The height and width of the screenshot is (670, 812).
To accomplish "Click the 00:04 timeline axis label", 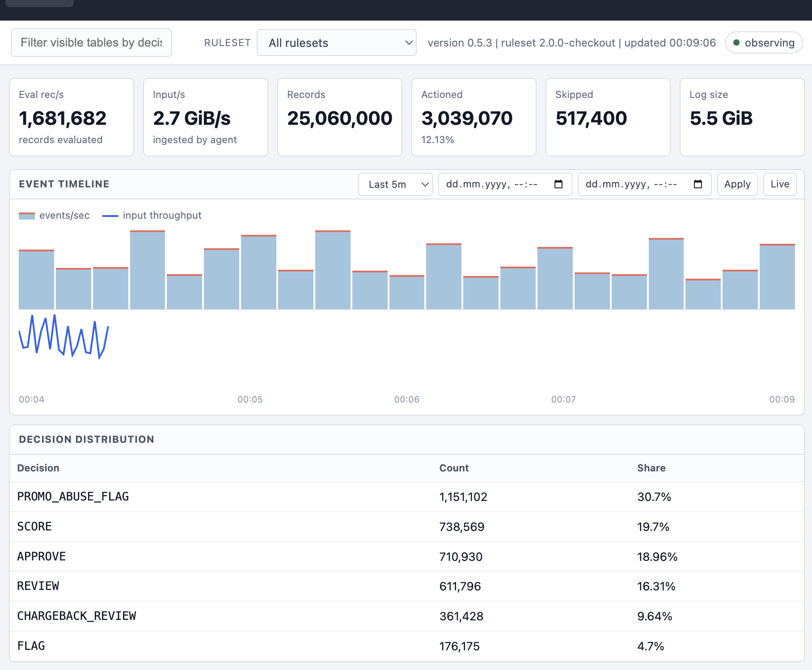I will coord(32,399).
